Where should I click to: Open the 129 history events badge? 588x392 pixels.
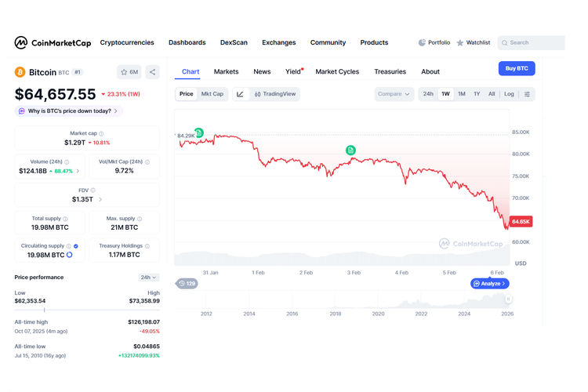pos(187,284)
